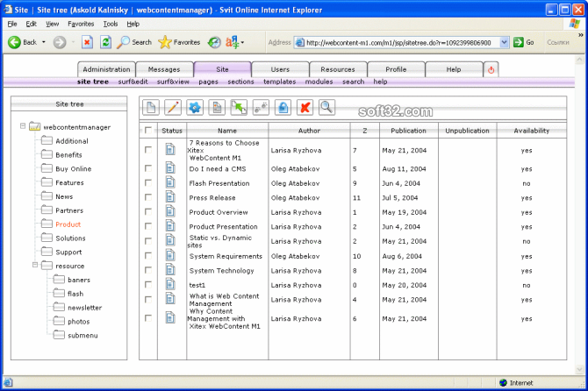588x391 pixels.
Task: Open the Forward button history dropdown
Action: tap(73, 42)
